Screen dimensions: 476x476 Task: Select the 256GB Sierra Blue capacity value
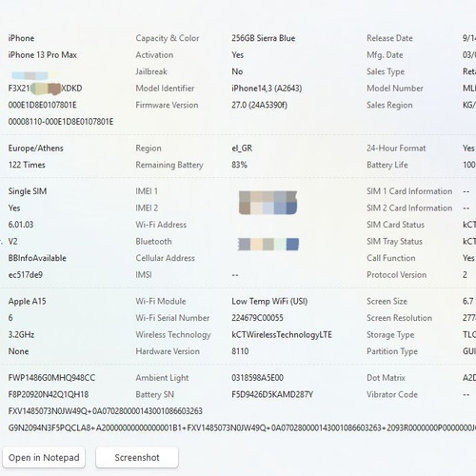264,38
